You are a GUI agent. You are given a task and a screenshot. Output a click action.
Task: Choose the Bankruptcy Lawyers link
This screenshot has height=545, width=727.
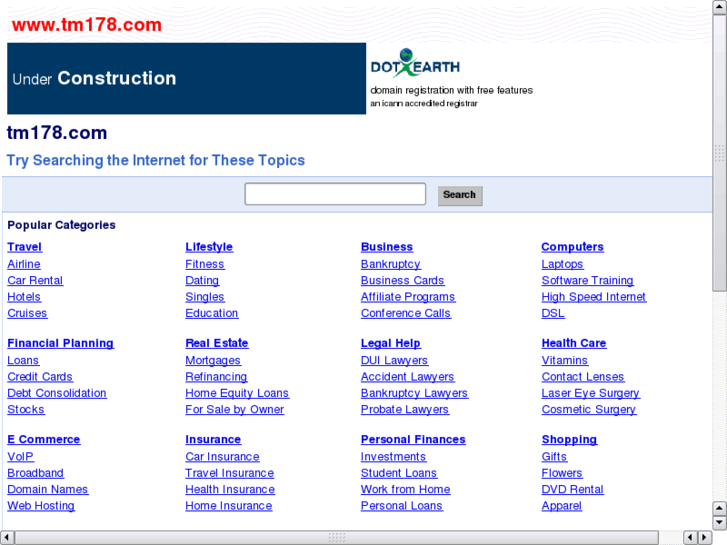pyautogui.click(x=415, y=393)
